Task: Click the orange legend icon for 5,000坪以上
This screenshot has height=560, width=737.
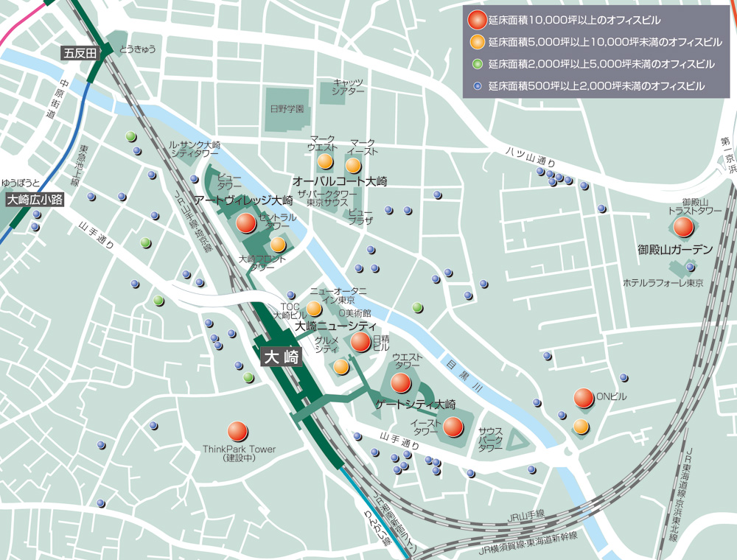Action: pos(477,42)
